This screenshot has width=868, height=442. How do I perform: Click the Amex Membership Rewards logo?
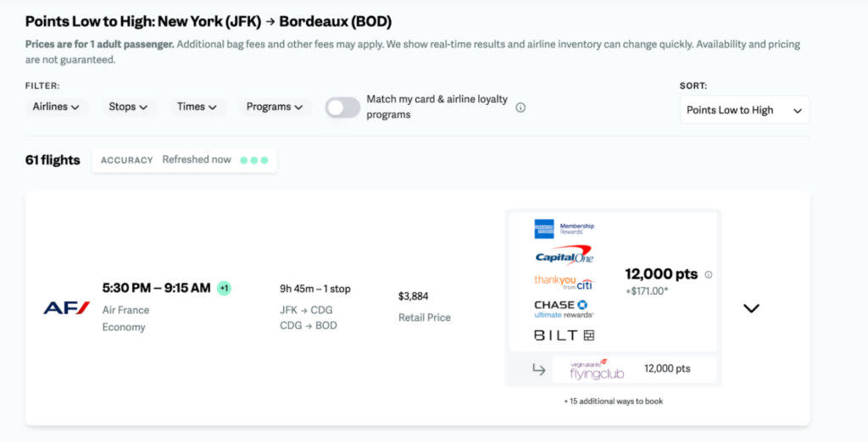(564, 229)
